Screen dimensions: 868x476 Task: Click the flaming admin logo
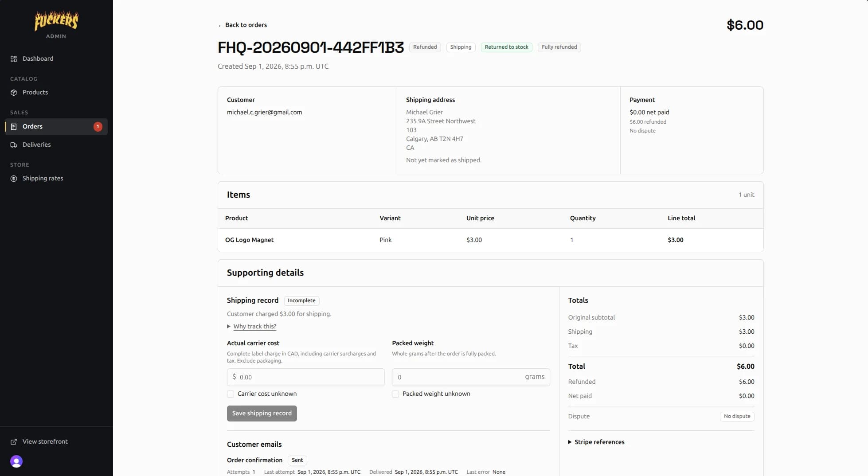56,21
